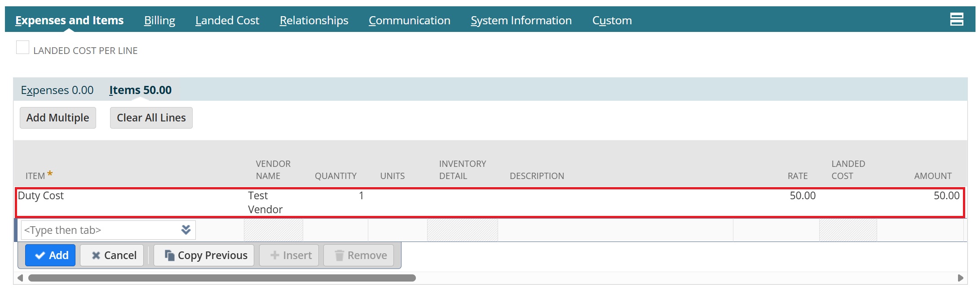Click the horizontal scrollbar thumb
Screen dimensions: 980x291
[222, 278]
